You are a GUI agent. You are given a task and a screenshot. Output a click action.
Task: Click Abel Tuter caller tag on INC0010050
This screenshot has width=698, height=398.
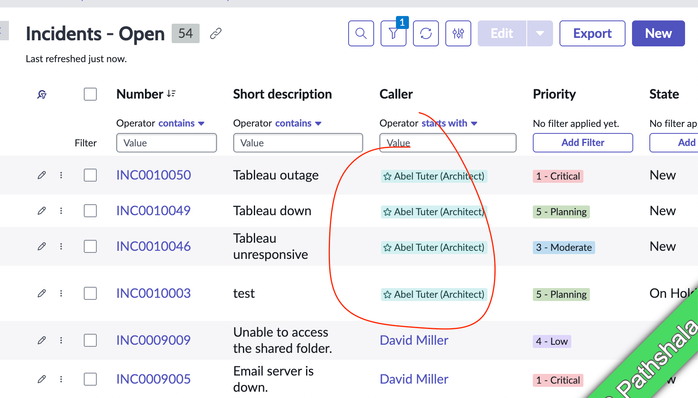tap(434, 176)
